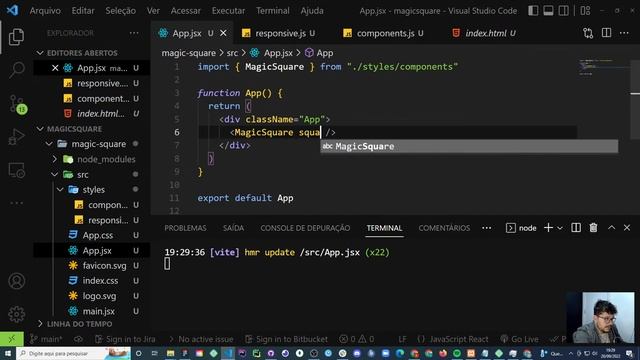This screenshot has height=360, width=640.
Task: Open Accounts menu in activity bar
Action: [x=16, y=281]
